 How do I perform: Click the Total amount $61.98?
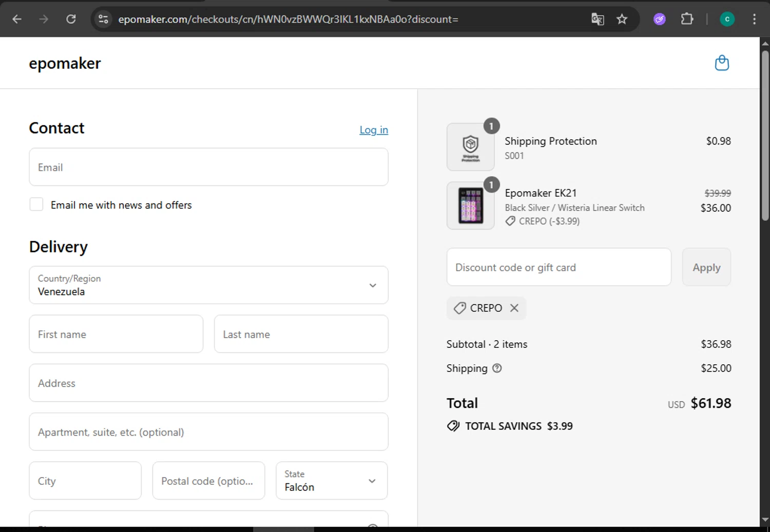[711, 403]
